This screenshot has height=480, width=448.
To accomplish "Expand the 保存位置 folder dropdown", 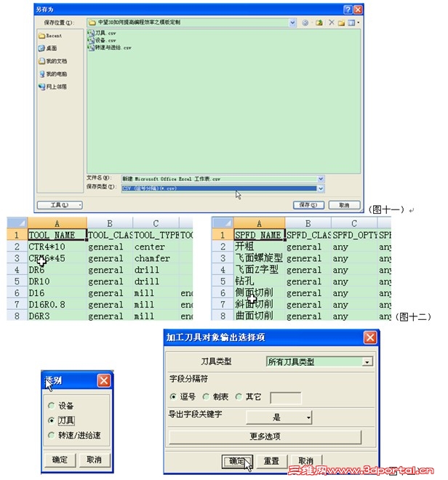I will 292,23.
